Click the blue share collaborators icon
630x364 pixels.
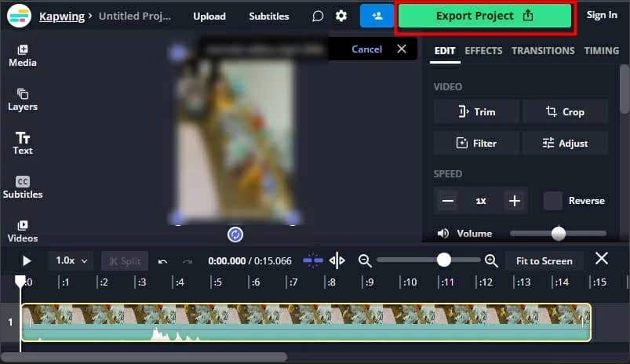pos(377,16)
